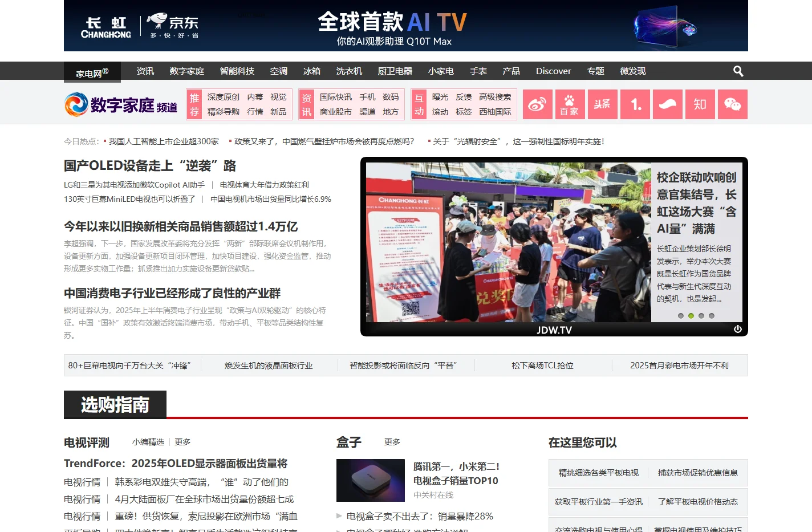The width and height of the screenshot is (812, 532).
Task: Click 精挑细选各类平板电视 button
Action: click(x=599, y=473)
